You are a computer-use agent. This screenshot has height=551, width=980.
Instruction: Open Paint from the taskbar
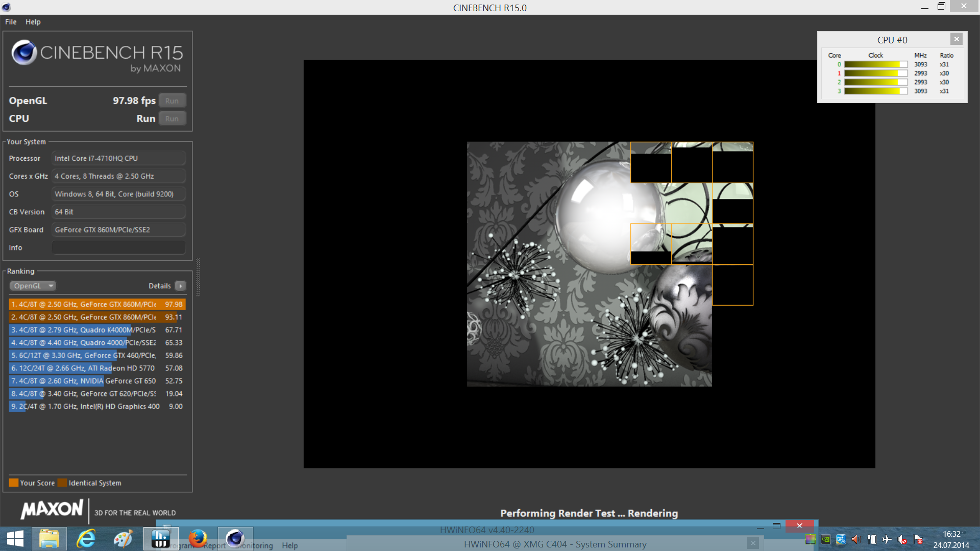tap(123, 539)
